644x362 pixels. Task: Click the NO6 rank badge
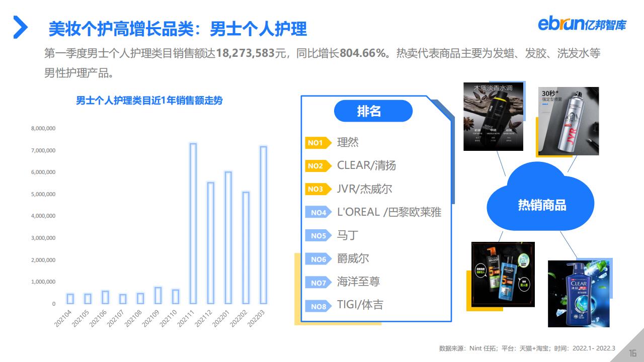(318, 259)
